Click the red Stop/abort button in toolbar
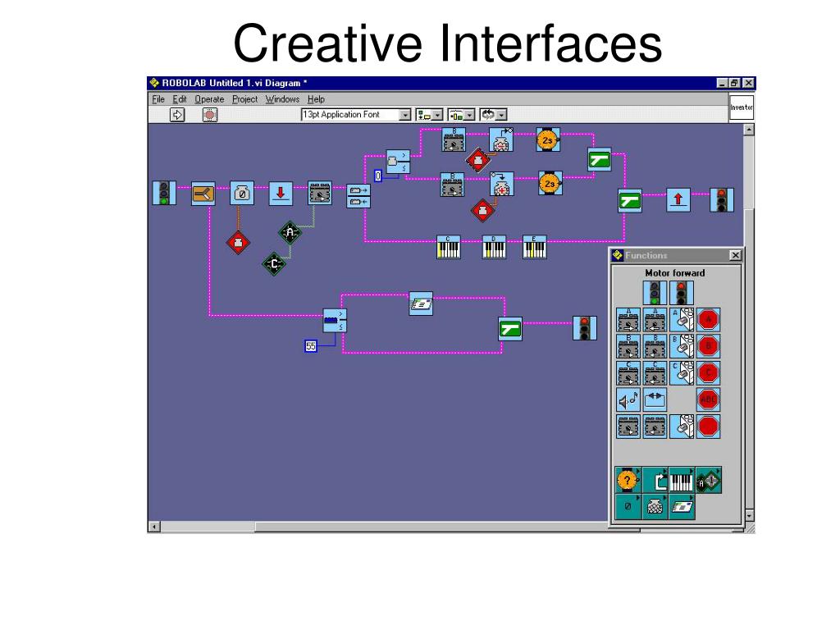840x630 pixels. point(210,115)
